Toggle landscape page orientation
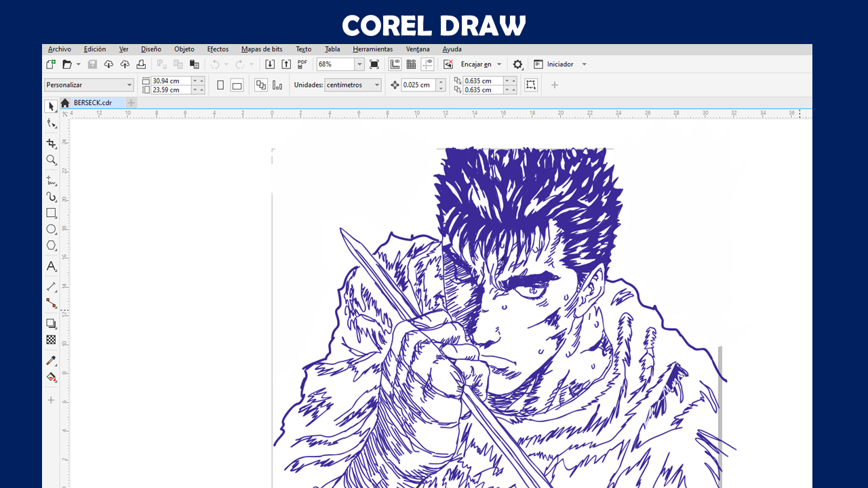Viewport: 868px width, 488px height. tap(237, 85)
